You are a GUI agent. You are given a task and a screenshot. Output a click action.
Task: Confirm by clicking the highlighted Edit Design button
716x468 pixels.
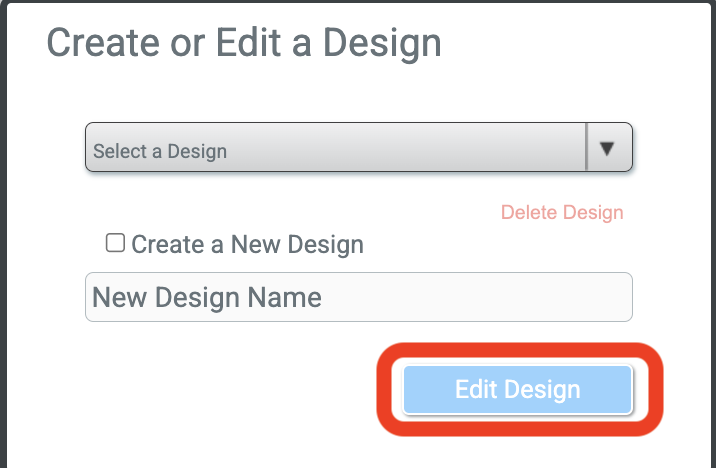(517, 389)
